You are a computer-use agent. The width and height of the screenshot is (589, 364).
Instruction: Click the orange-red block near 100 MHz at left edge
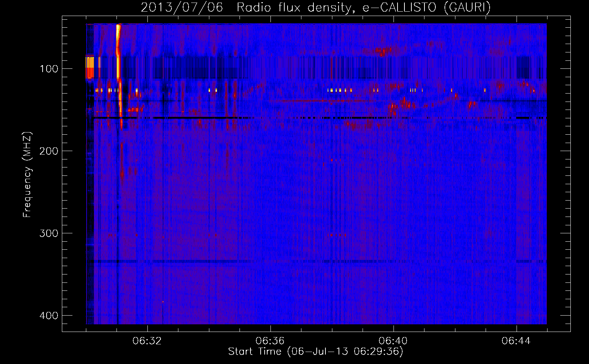pos(90,67)
